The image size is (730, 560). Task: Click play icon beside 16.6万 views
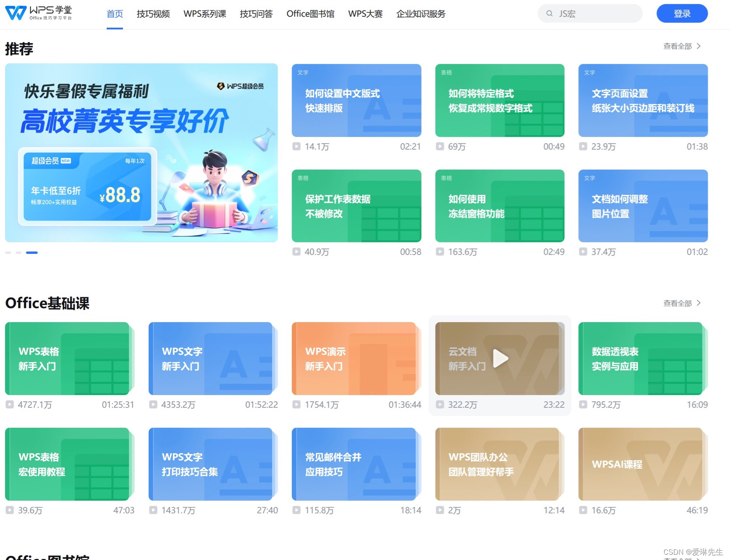coord(583,510)
